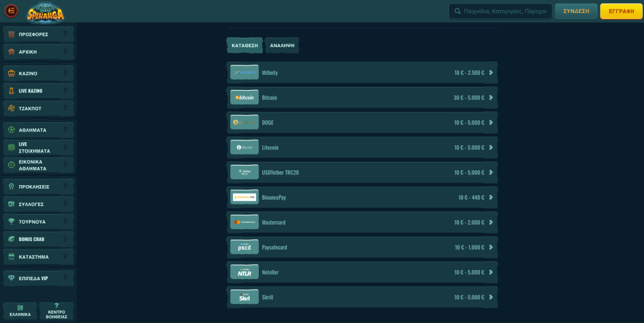The image size is (644, 323).
Task: Click the BinancePay logo
Action: 244,197
